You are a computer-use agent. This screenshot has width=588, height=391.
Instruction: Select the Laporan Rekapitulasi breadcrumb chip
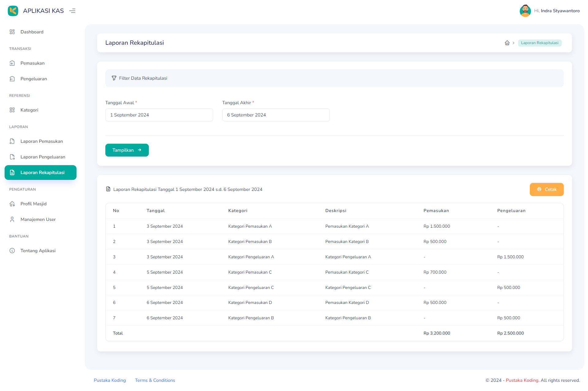[x=540, y=43]
